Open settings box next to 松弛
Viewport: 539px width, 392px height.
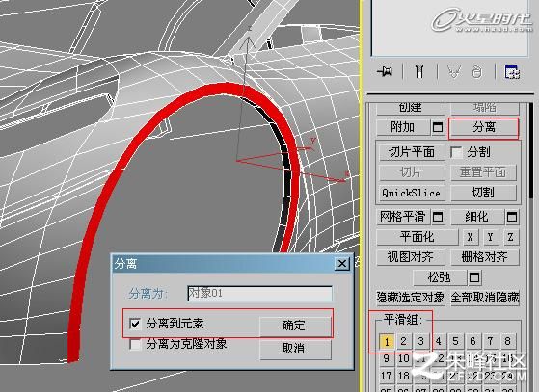474,277
